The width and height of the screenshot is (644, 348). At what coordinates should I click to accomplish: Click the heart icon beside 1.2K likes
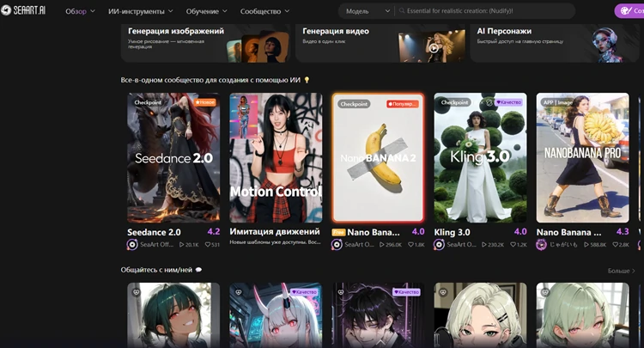pos(513,245)
